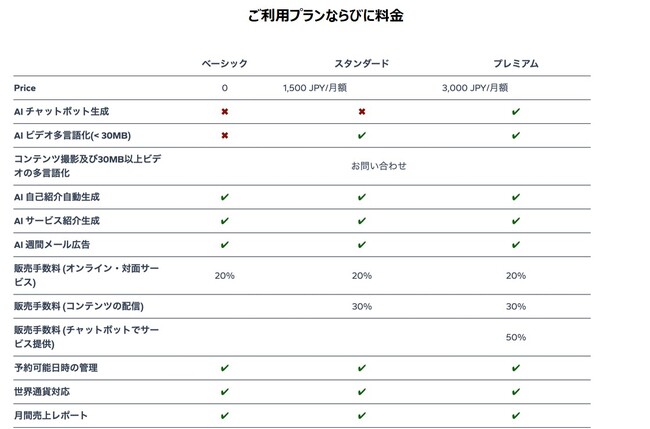
Task: Select the ベーシック plan column header
Action: tap(224, 64)
